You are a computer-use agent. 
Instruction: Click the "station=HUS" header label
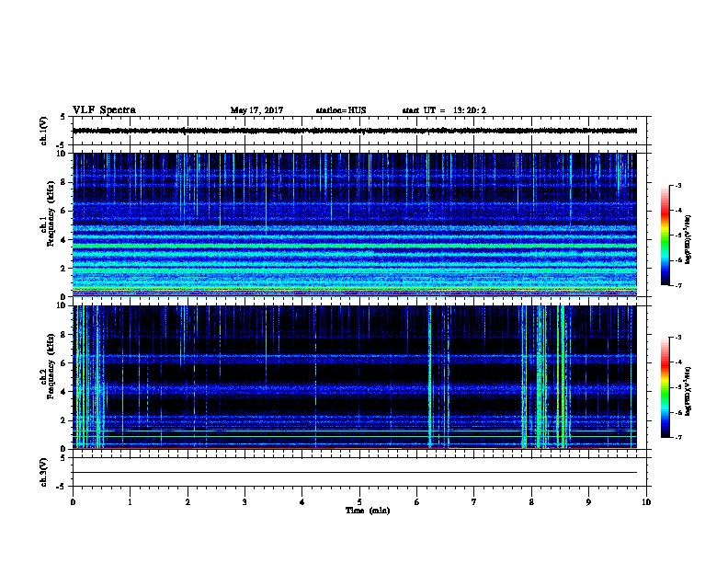pos(341,110)
